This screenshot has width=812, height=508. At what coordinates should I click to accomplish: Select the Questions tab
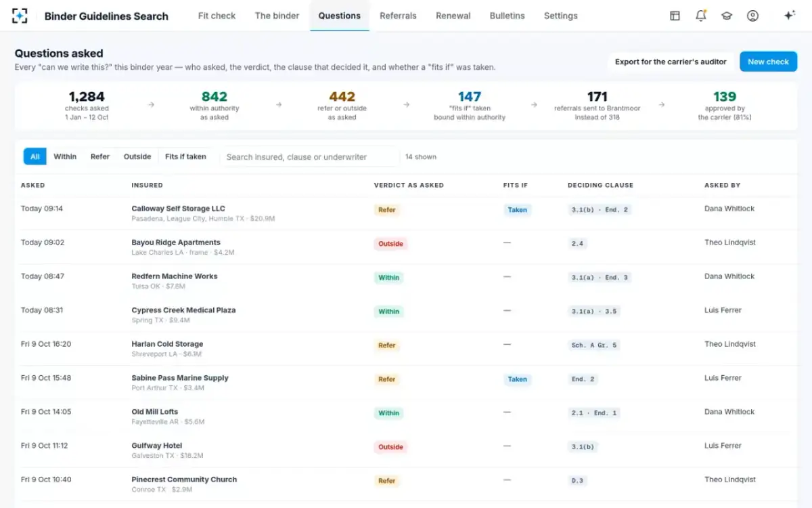click(340, 16)
